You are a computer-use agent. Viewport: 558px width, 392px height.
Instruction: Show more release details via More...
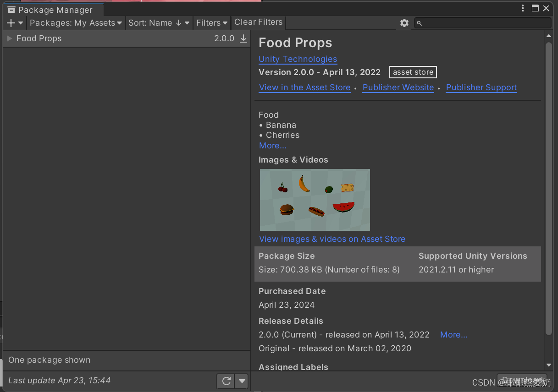point(454,335)
